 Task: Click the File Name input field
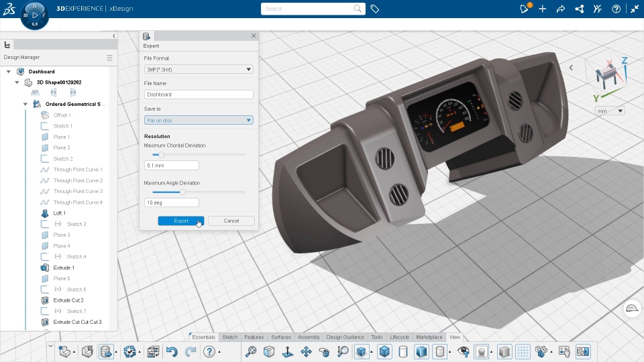click(x=199, y=95)
